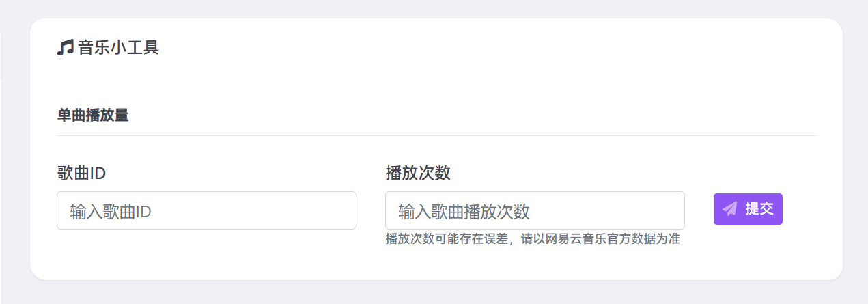
Task: Select the 单曲播放量 section heading
Action: 93,115
